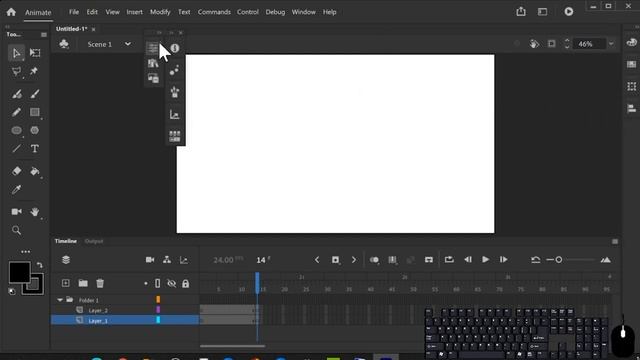Screen dimensions: 640x360
Task: Select the Rectangle tool
Action: [35, 112]
